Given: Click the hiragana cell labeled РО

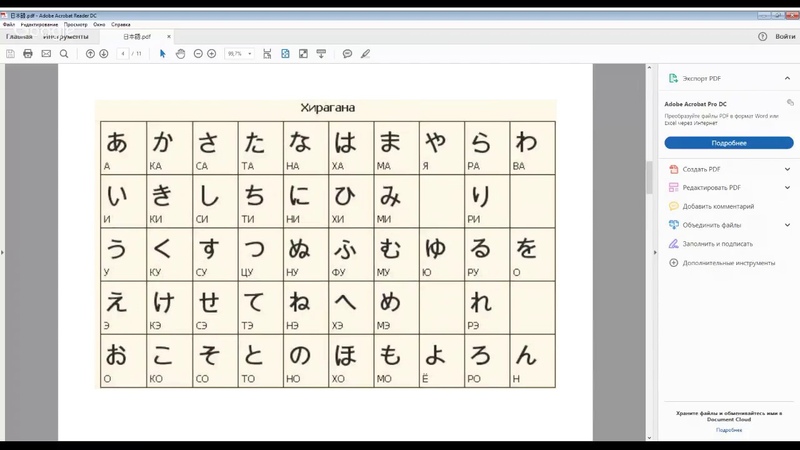Looking at the screenshot, I should (x=487, y=361).
